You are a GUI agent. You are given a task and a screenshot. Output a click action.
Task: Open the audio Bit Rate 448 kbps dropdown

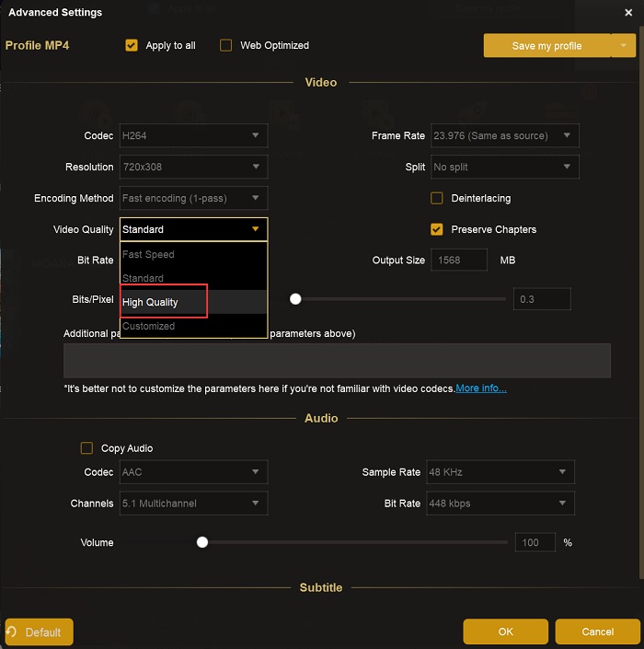click(x=500, y=504)
